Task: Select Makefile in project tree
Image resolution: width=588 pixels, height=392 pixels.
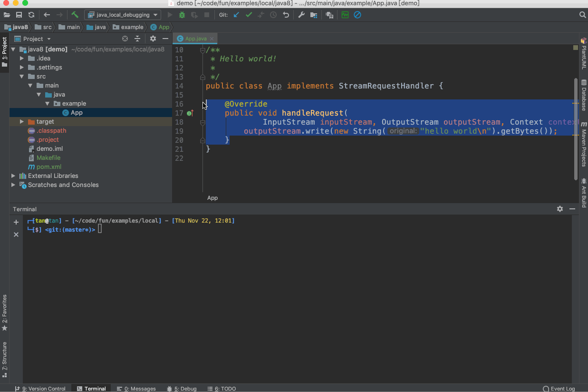Action: (x=44, y=158)
